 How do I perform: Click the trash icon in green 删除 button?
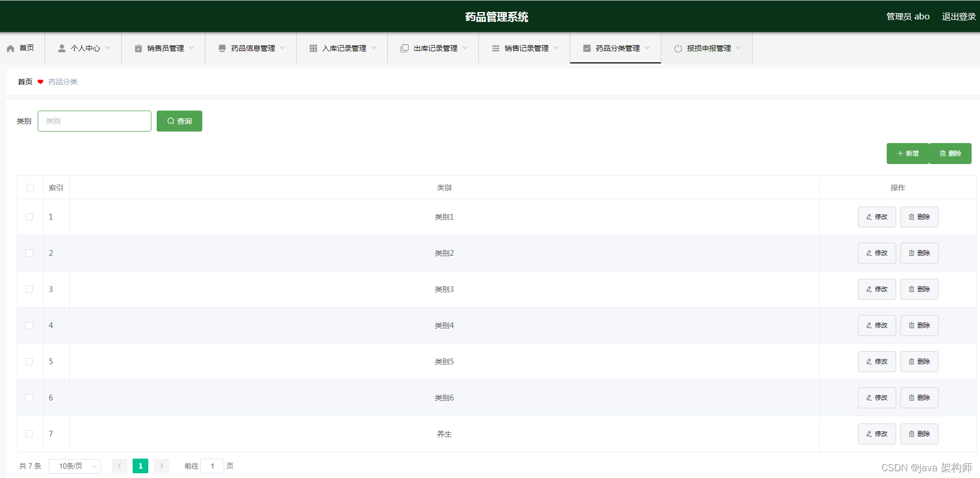[943, 154]
